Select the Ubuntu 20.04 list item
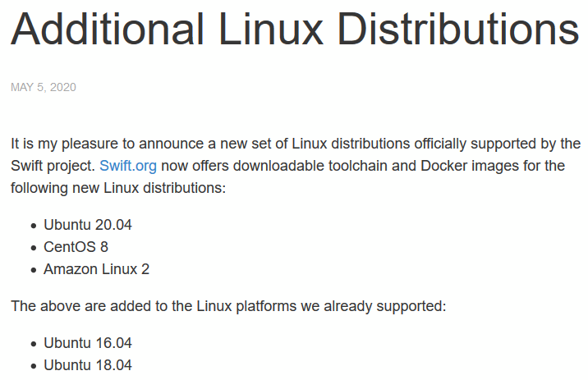Viewport: 588px width, 380px height. click(88, 225)
